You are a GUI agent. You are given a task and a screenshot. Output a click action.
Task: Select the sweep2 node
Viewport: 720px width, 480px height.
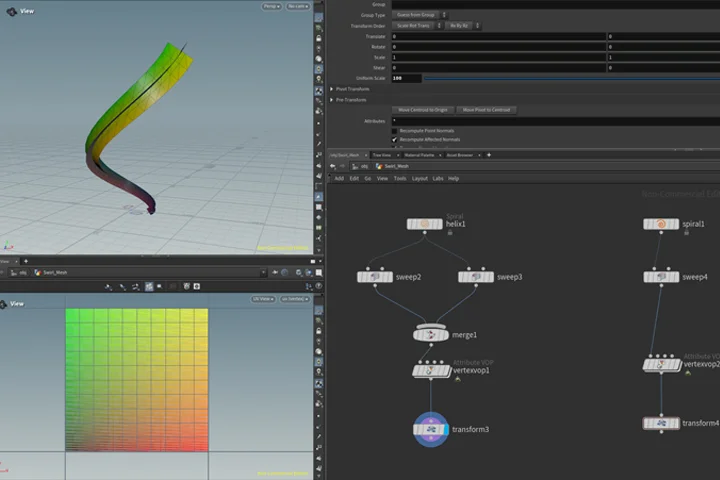tap(375, 277)
